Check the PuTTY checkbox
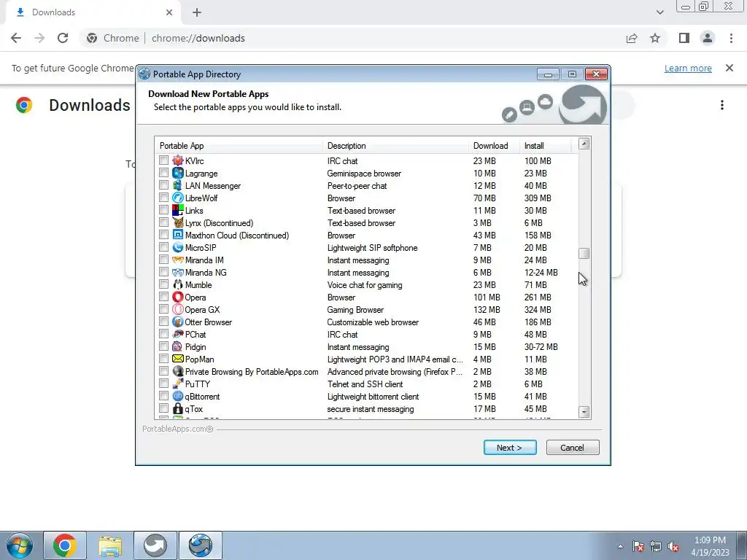The height and width of the screenshot is (560, 747). coord(164,384)
